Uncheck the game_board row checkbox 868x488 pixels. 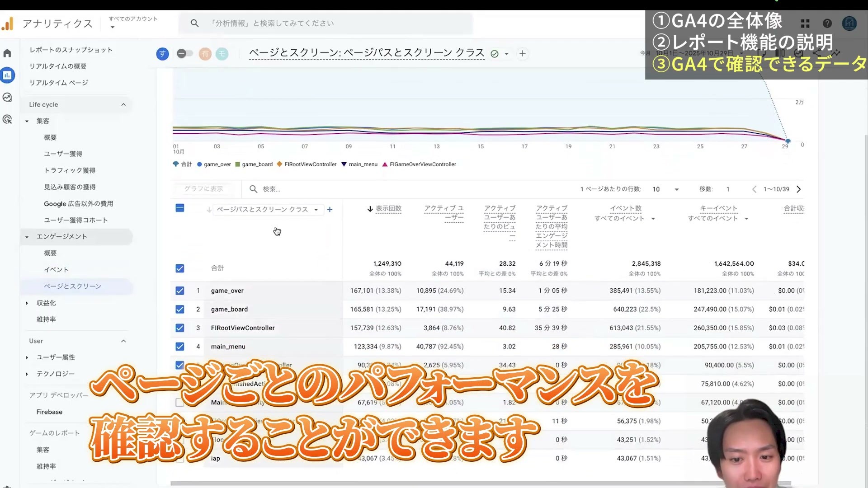[x=180, y=310]
